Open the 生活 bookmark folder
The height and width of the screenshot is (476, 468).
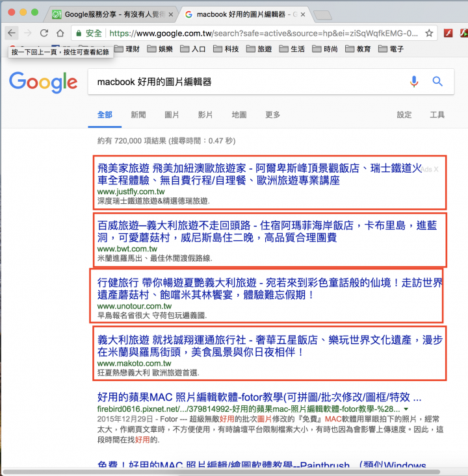click(292, 49)
